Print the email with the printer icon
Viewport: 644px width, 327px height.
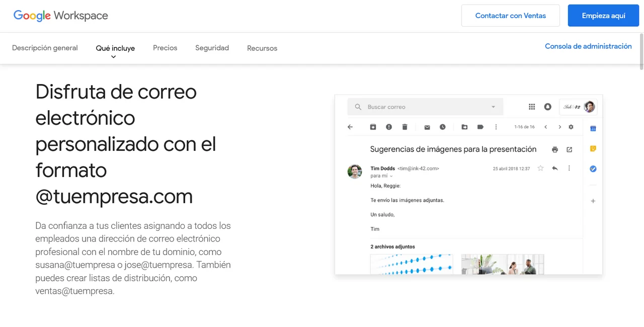coord(555,149)
